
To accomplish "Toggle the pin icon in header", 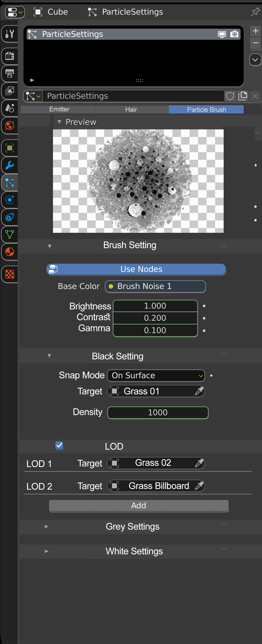I will [x=255, y=12].
